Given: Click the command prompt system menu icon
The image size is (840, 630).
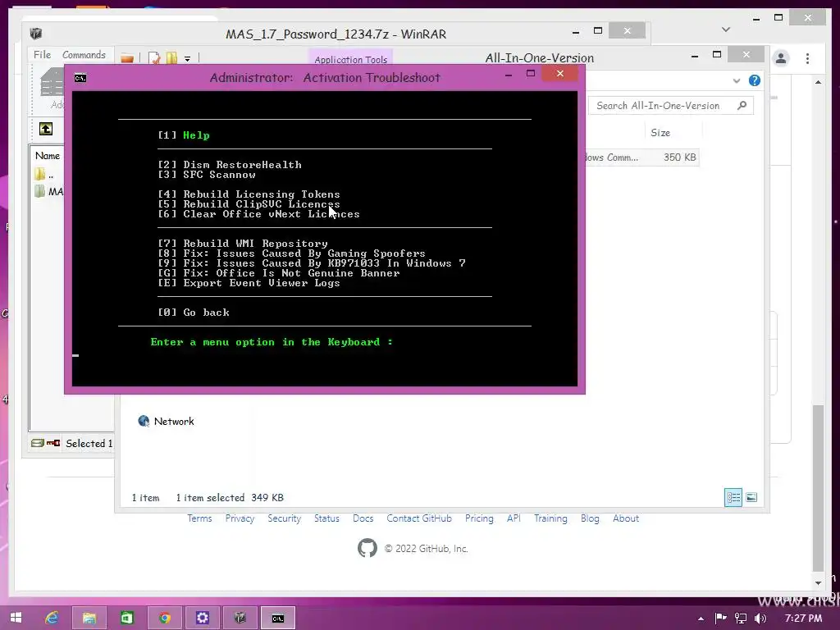Looking at the screenshot, I should pos(80,78).
